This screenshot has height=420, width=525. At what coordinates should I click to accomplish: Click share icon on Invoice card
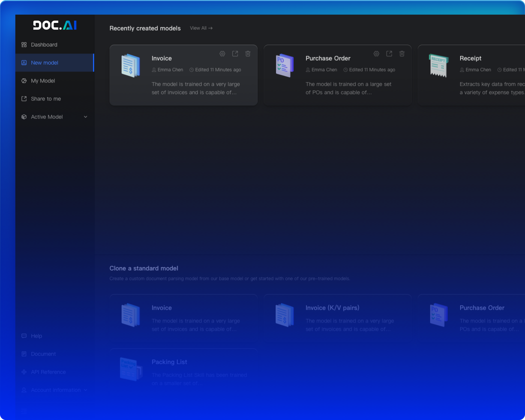point(235,54)
